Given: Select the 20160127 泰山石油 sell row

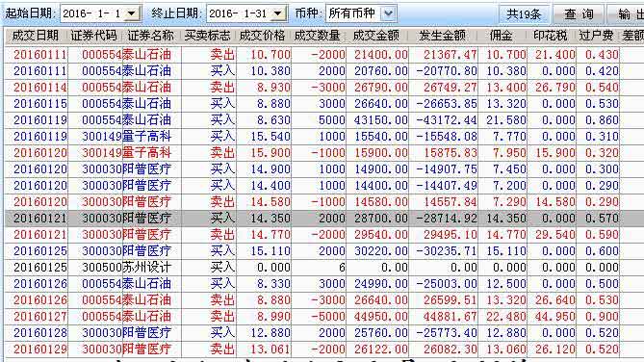Looking at the screenshot, I should (x=312, y=317).
